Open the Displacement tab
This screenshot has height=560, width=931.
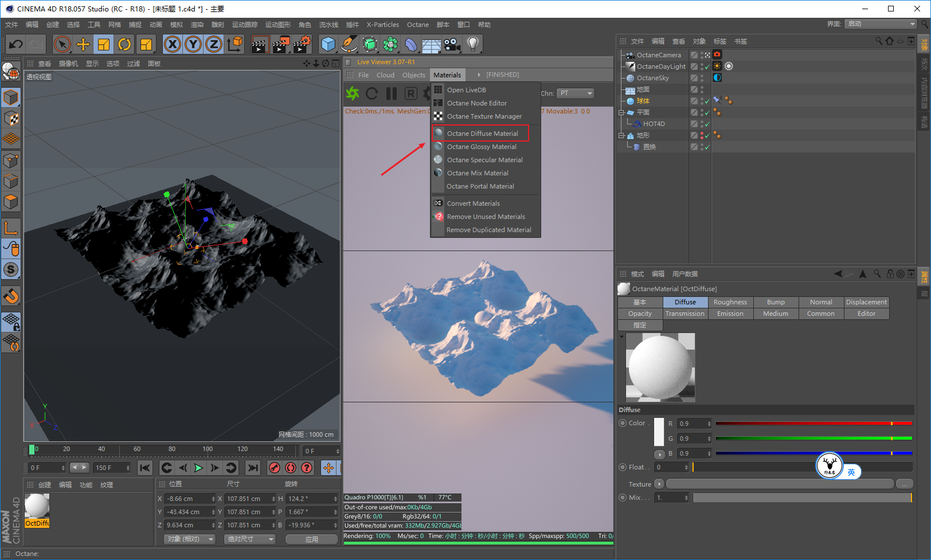click(x=866, y=302)
